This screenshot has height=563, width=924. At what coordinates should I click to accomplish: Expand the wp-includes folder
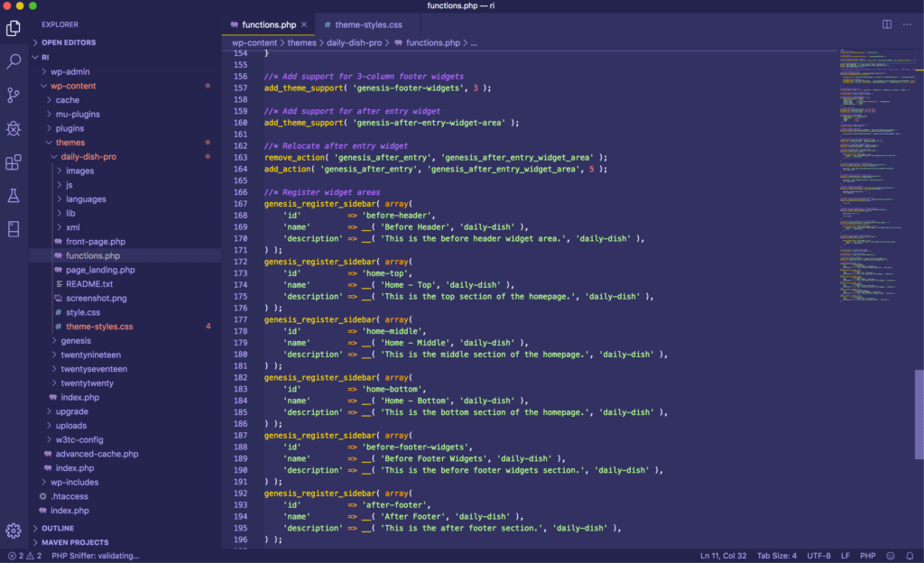click(74, 482)
